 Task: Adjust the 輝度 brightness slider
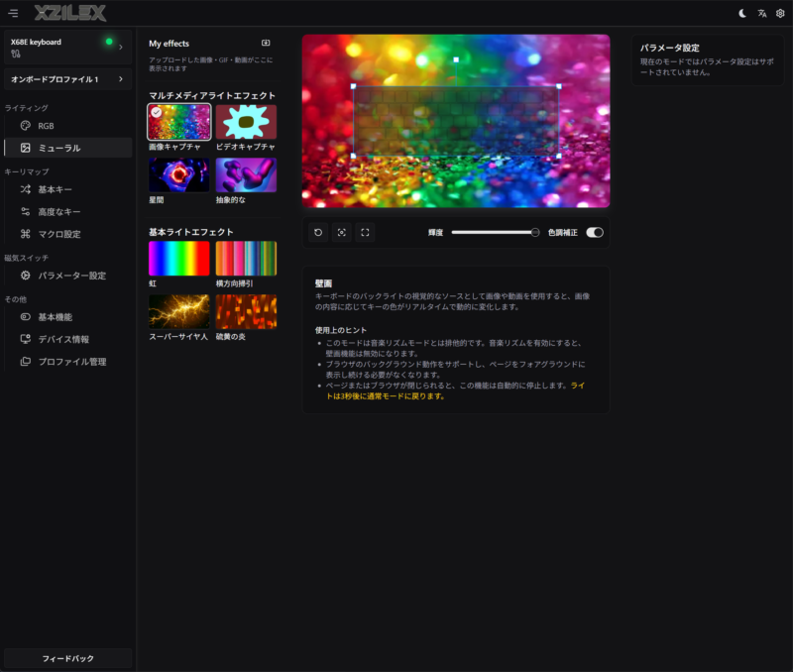pos(495,233)
